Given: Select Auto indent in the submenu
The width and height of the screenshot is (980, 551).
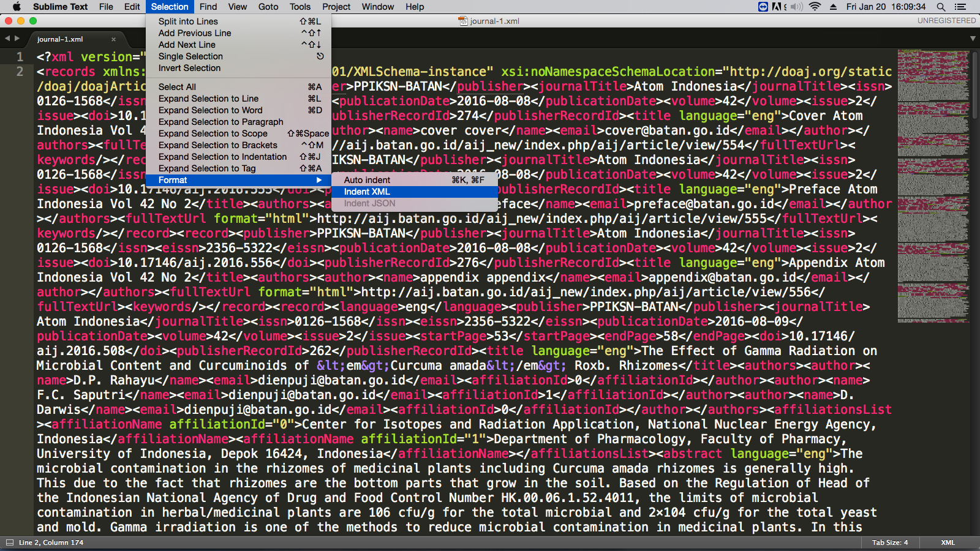Looking at the screenshot, I should pos(367,180).
